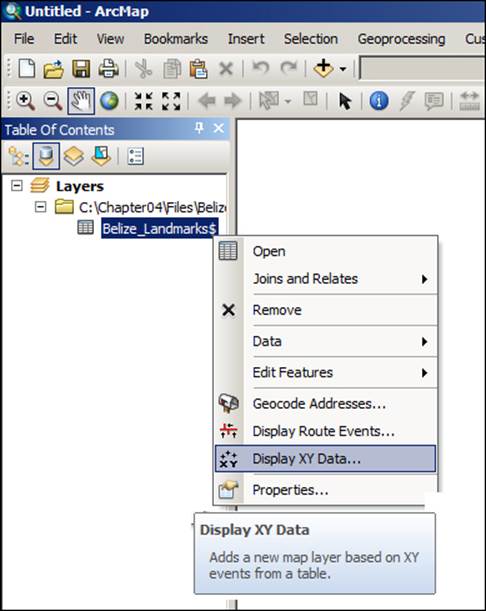Image resolution: width=486 pixels, height=611 pixels.
Task: Switch to List By Visibility
Action: pos(74,157)
